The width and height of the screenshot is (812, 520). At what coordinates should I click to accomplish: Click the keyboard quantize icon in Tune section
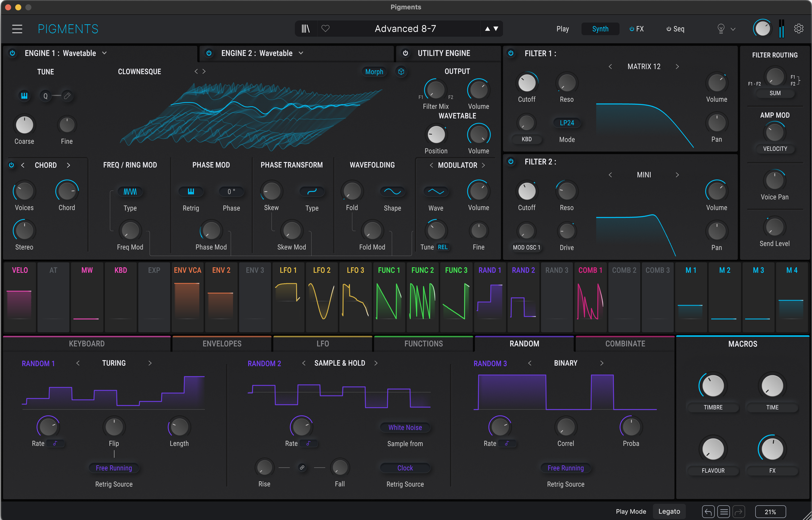24,96
